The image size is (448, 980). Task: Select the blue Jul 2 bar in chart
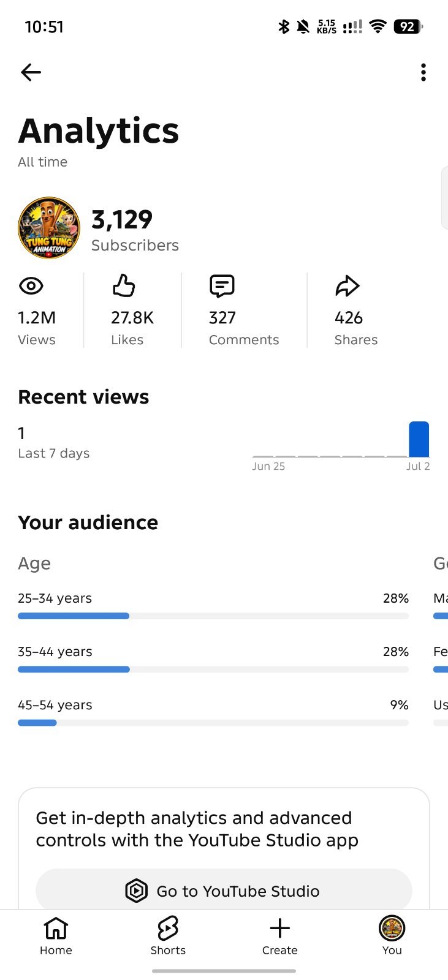click(419, 439)
